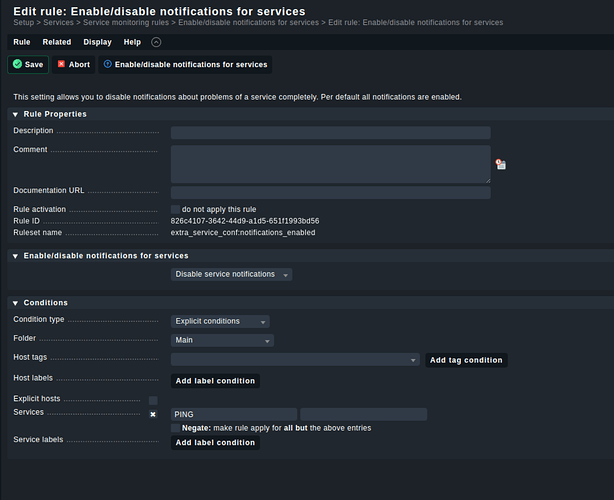Image resolution: width=614 pixels, height=500 pixels.
Task: Click the green Save checkmark icon
Action: coord(18,64)
